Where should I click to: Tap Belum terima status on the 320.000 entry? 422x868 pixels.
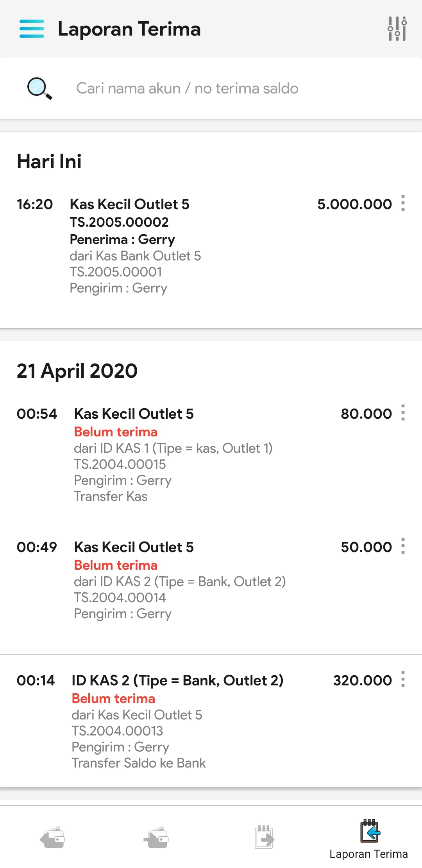click(113, 699)
